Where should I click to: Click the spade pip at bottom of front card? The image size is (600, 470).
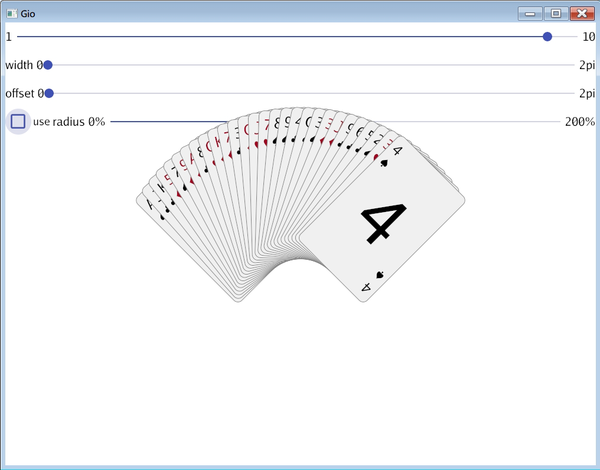coord(380,275)
